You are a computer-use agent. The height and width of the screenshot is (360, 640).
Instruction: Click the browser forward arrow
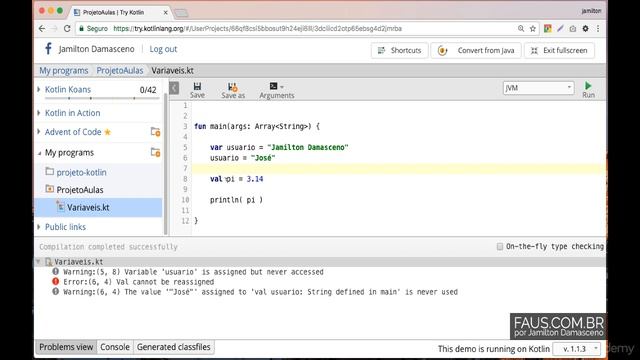(54, 29)
